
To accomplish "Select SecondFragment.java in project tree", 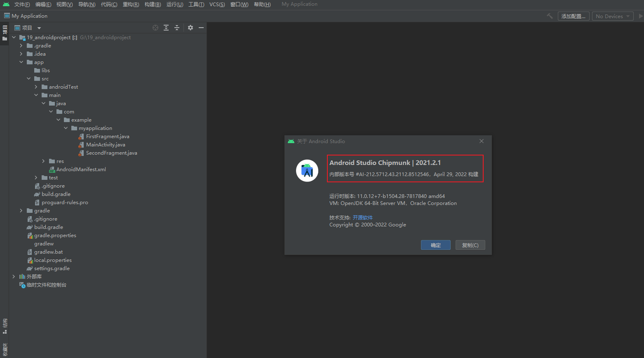I will click(x=111, y=153).
